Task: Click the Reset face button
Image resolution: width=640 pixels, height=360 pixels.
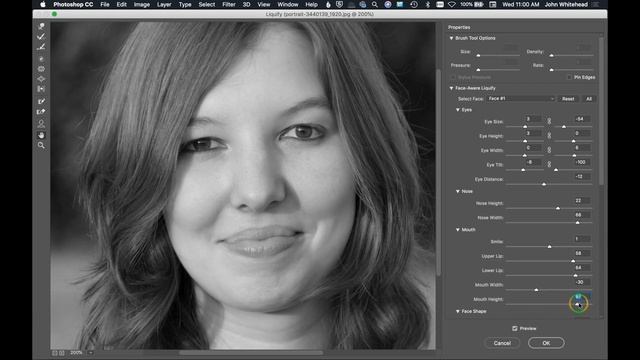Action: pyautogui.click(x=568, y=99)
